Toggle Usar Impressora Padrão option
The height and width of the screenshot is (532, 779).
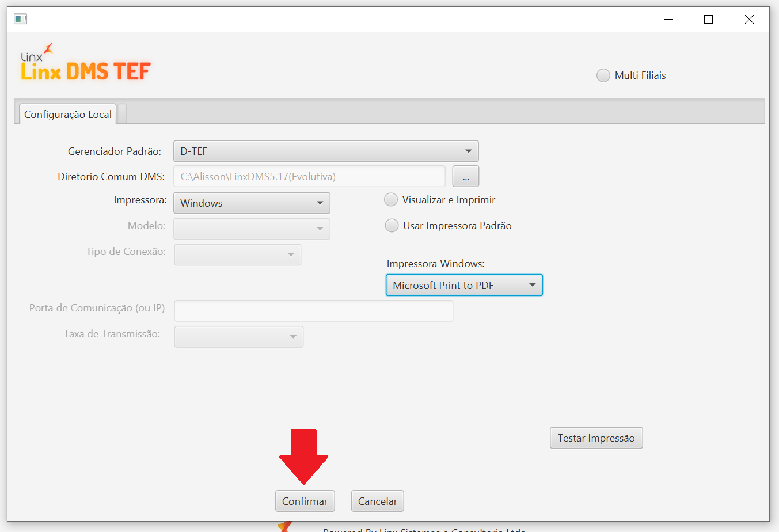click(392, 226)
